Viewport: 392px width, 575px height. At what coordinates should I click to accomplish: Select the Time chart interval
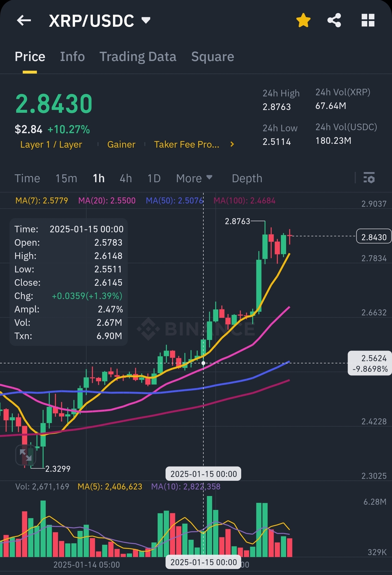(x=27, y=178)
